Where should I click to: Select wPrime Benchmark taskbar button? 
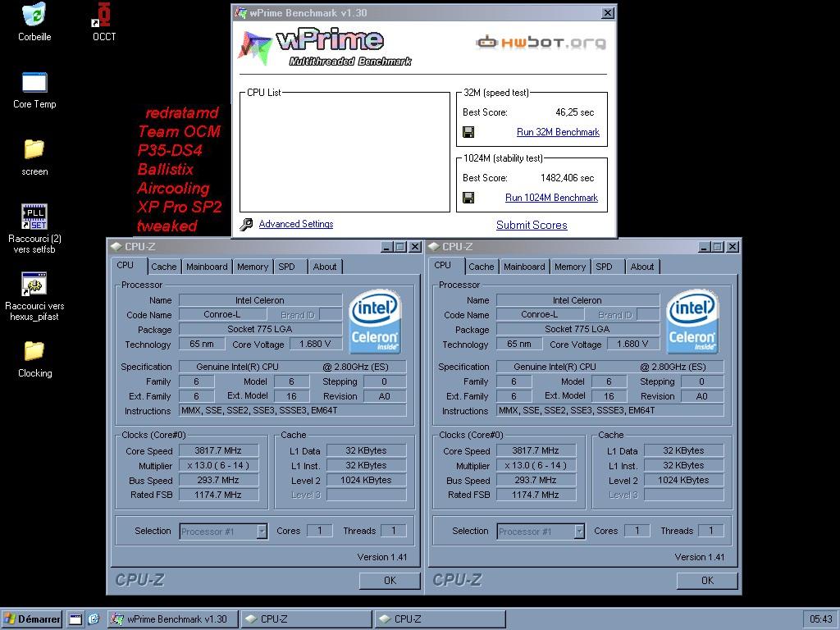point(172,619)
